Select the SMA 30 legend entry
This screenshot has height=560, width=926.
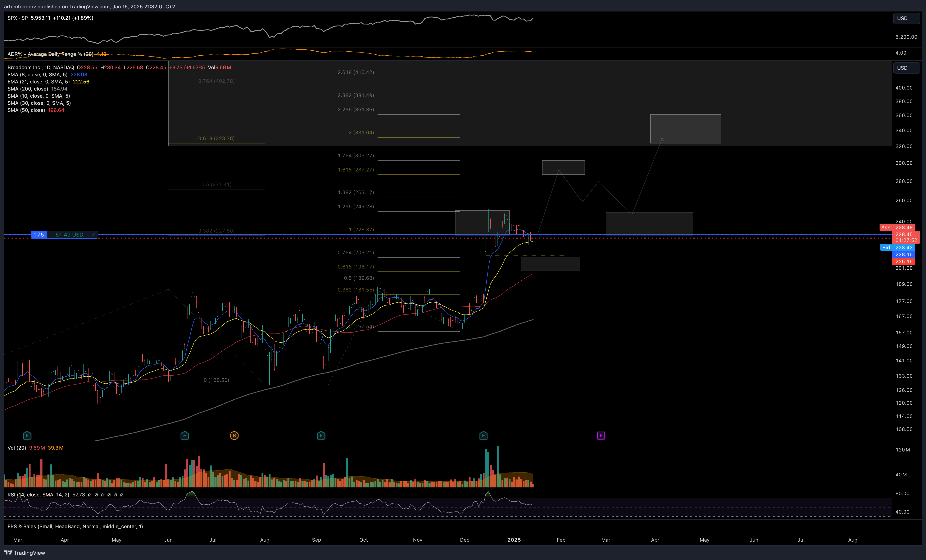pyautogui.click(x=39, y=103)
